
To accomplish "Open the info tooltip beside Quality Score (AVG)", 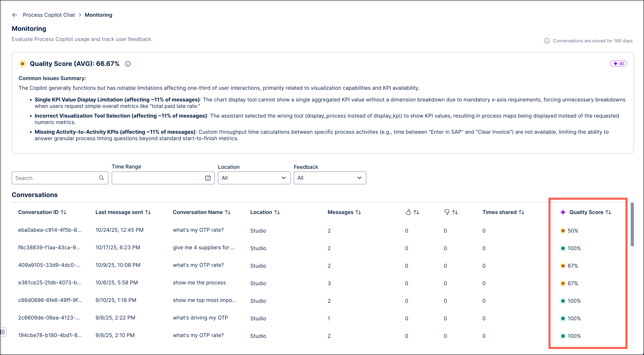I will pyautogui.click(x=128, y=64).
